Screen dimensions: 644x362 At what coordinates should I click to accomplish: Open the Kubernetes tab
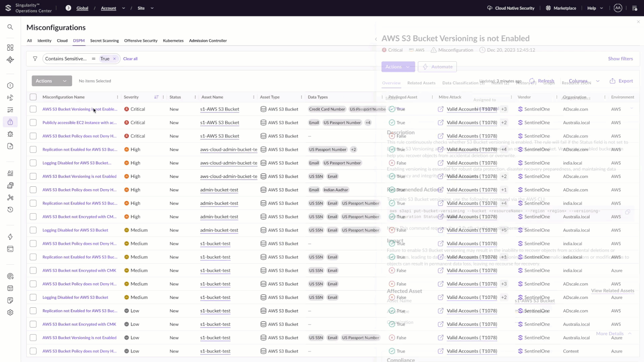(173, 41)
